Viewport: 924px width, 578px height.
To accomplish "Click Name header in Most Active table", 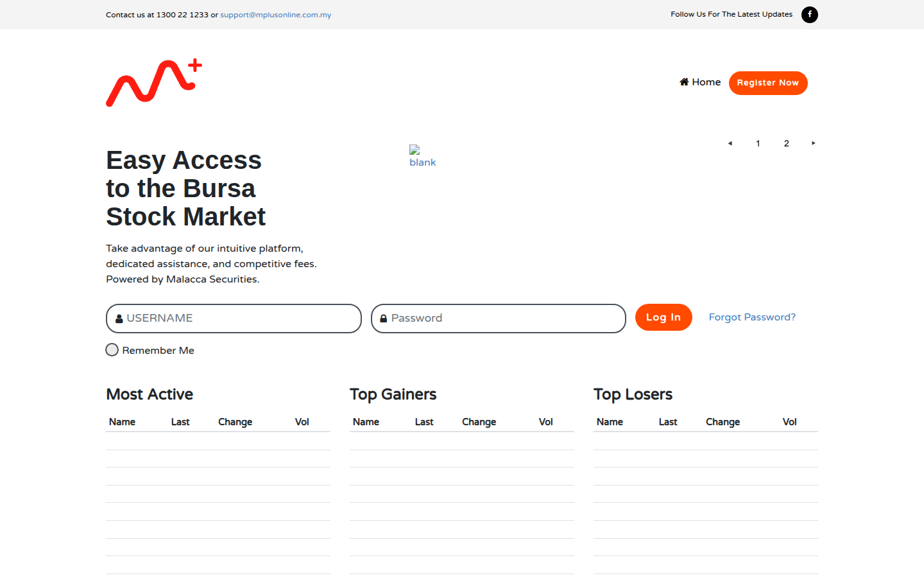I will click(x=122, y=422).
